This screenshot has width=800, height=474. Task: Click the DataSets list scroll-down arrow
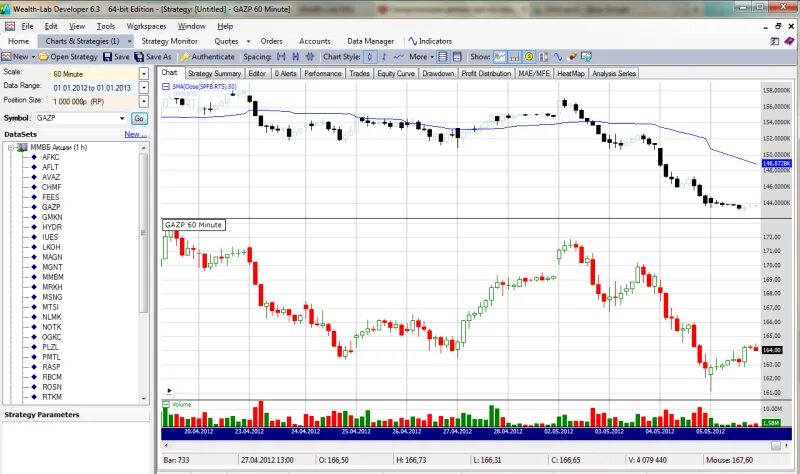143,398
